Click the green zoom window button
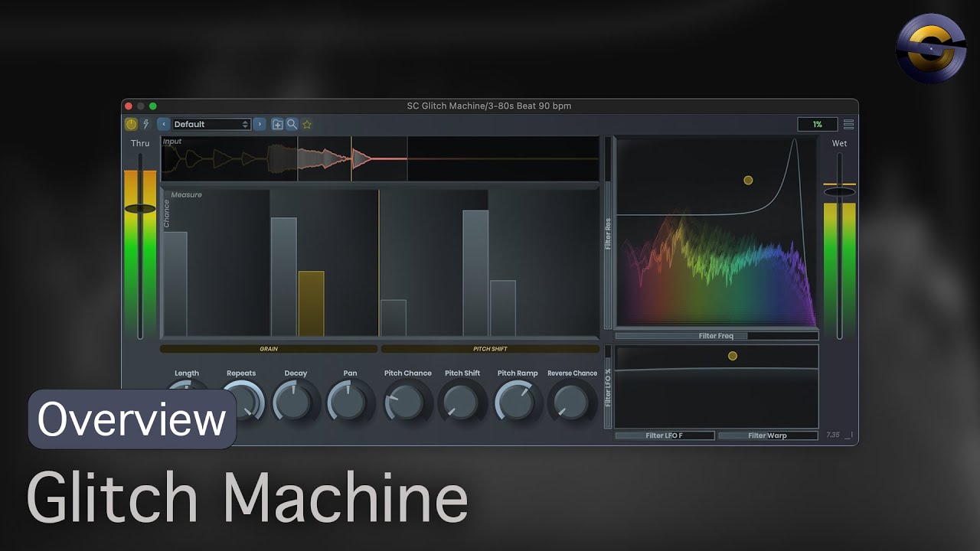 coord(153,106)
